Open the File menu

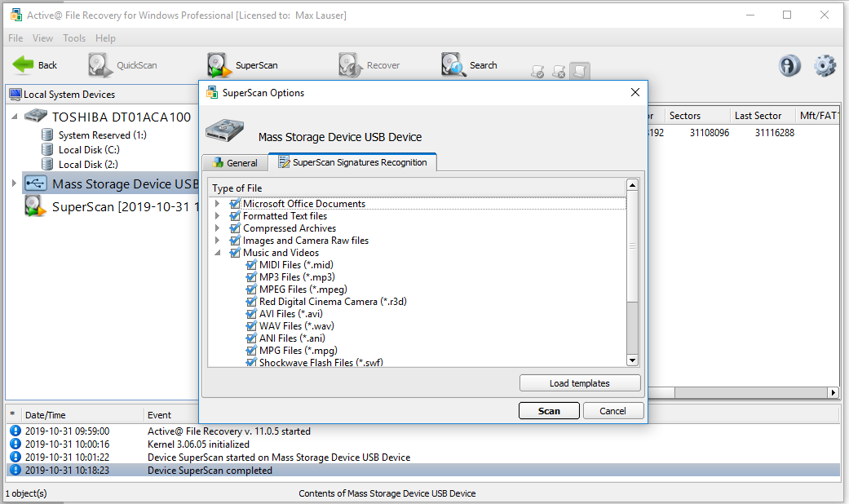point(15,38)
